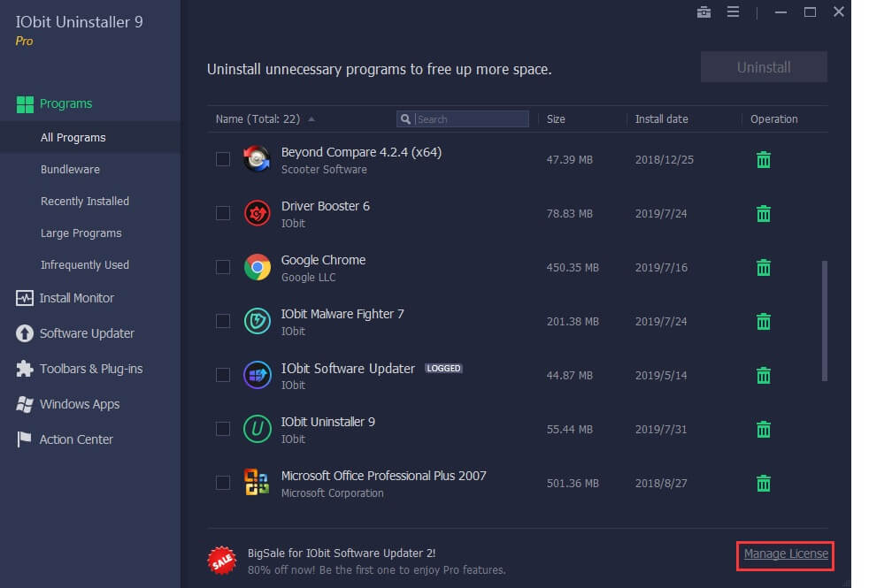
Task: Tick the Microsoft Office Professional Plus checkbox
Action: [x=223, y=483]
